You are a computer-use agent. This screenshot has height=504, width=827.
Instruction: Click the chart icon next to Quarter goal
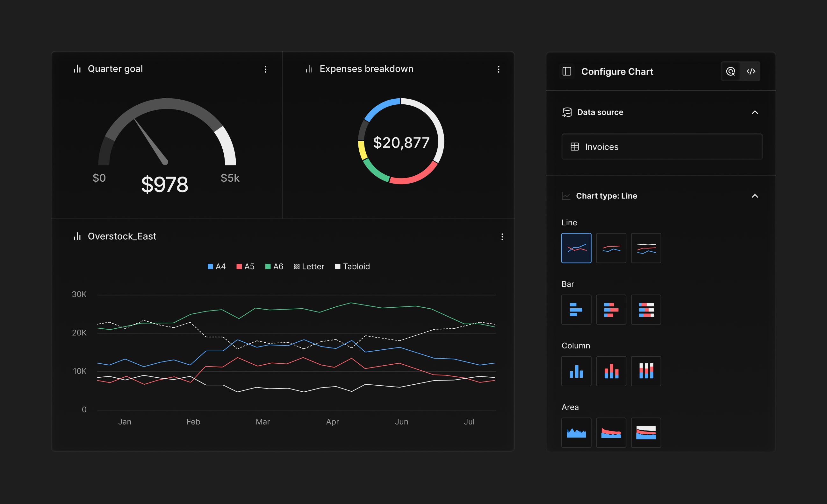pyautogui.click(x=77, y=69)
